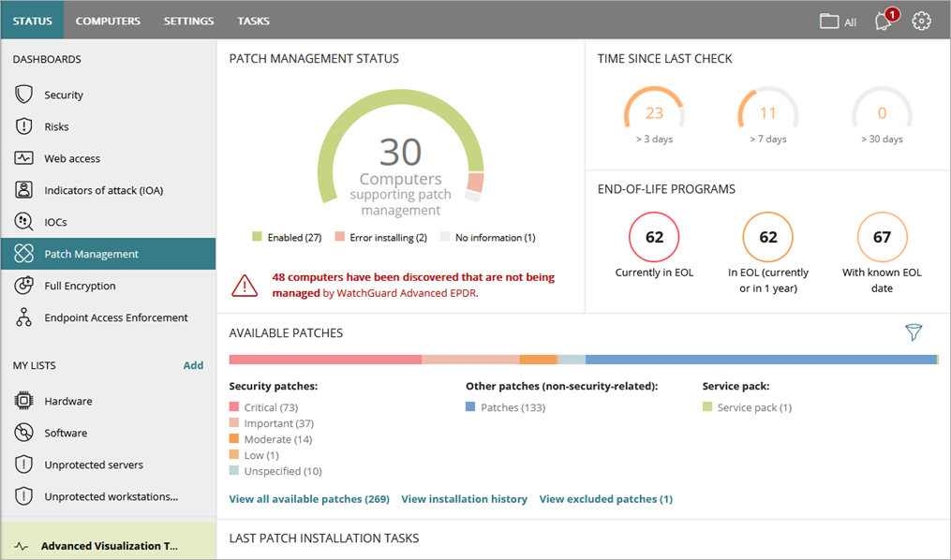Switch to the TASKS tab
The image size is (951, 560).
[x=253, y=20]
